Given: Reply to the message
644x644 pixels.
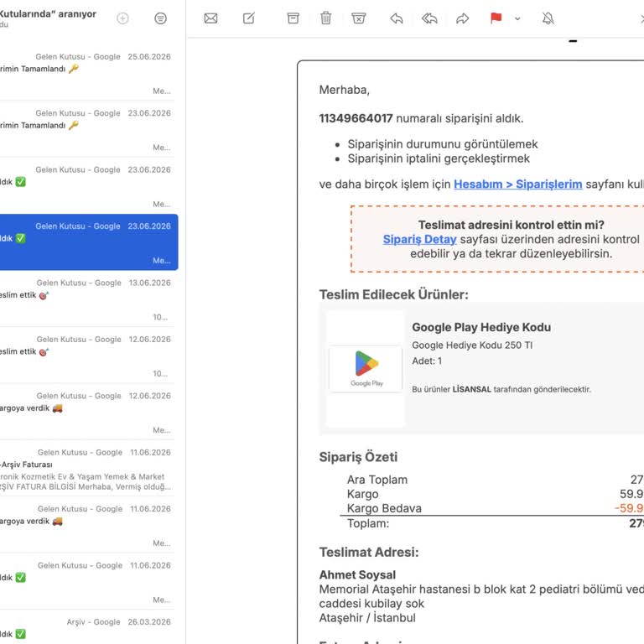Looking at the screenshot, I should click(397, 18).
